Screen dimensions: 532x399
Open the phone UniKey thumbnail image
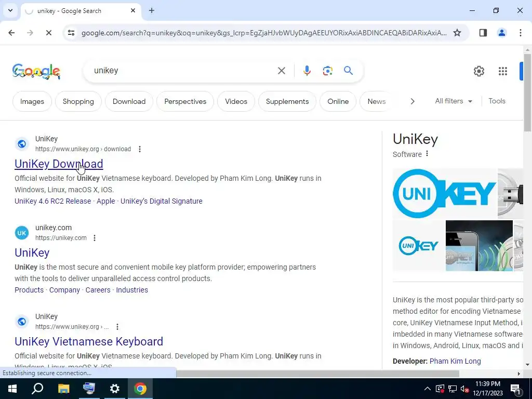coord(479,246)
